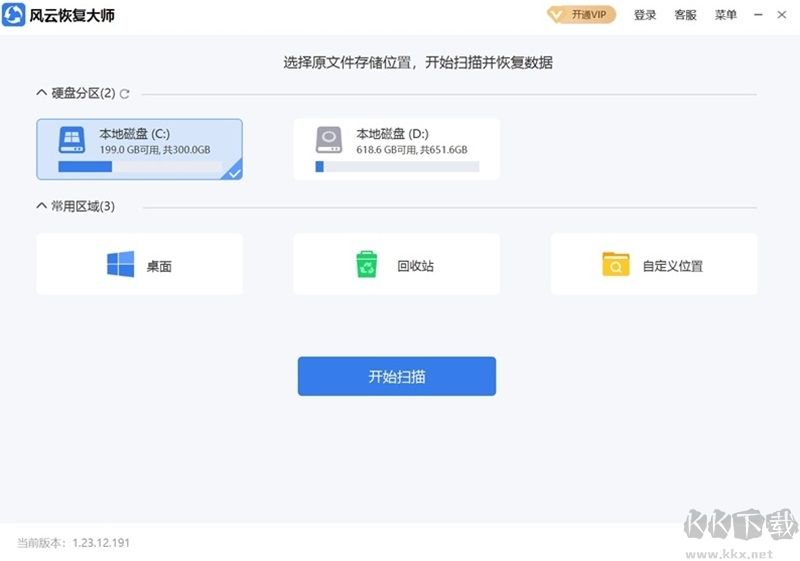This screenshot has width=800, height=561.
Task: Click the 开通VIP button
Action: (582, 15)
